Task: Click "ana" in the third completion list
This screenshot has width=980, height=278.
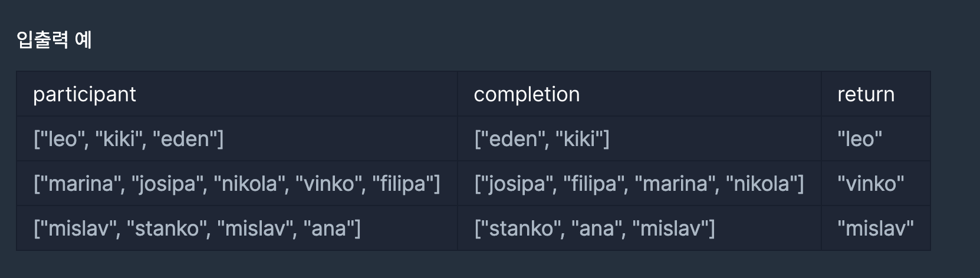Action: [596, 229]
